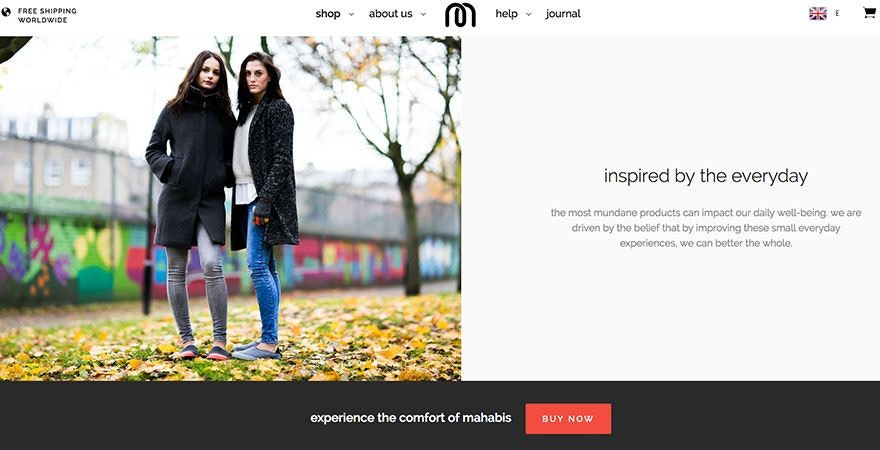Click the grey slippers in the photo
The width and height of the screenshot is (880, 450).
click(x=256, y=351)
